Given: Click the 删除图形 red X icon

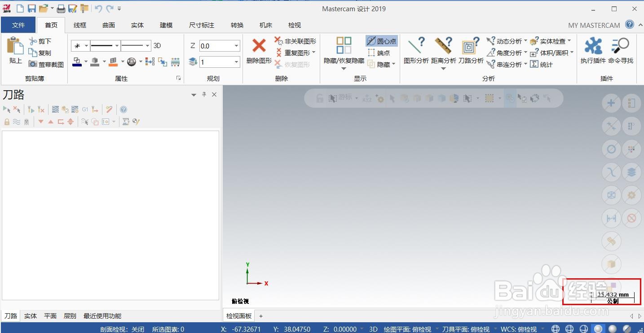Looking at the screenshot, I should 259,46.
